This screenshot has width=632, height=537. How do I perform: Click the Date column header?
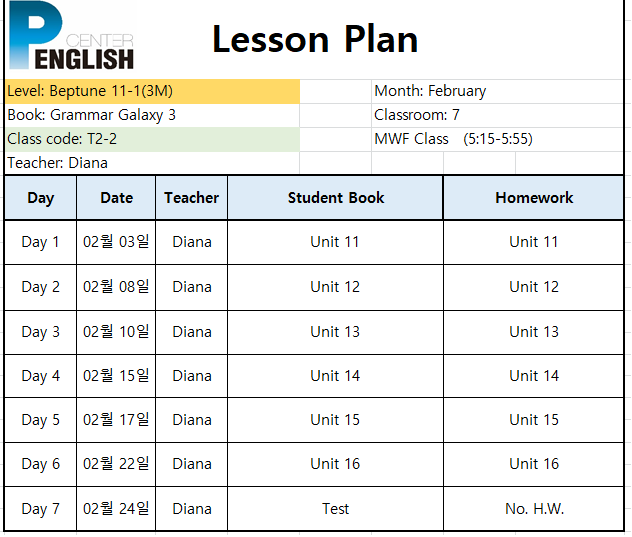[116, 198]
